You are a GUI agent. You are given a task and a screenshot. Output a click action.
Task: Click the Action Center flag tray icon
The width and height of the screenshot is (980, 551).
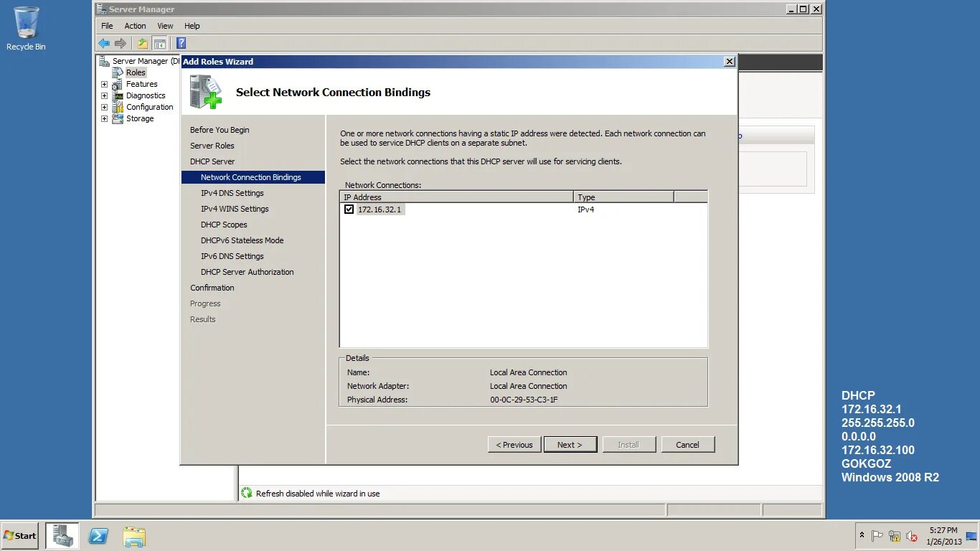pos(877,536)
